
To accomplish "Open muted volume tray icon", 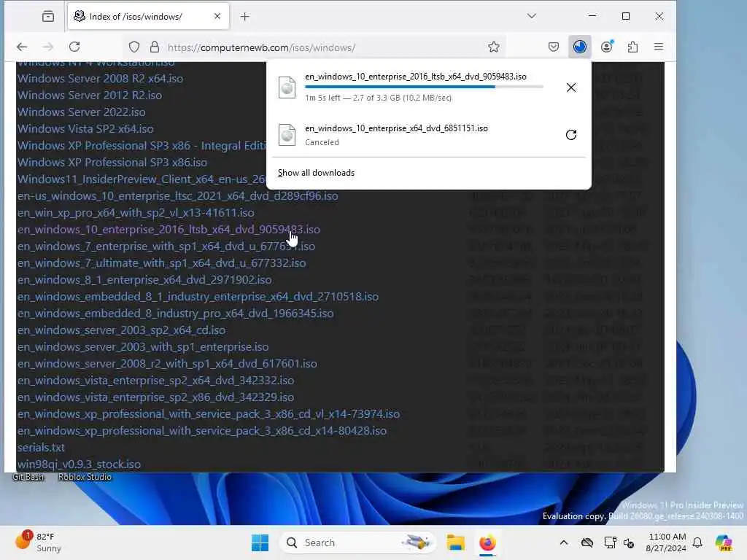I will coord(629,542).
